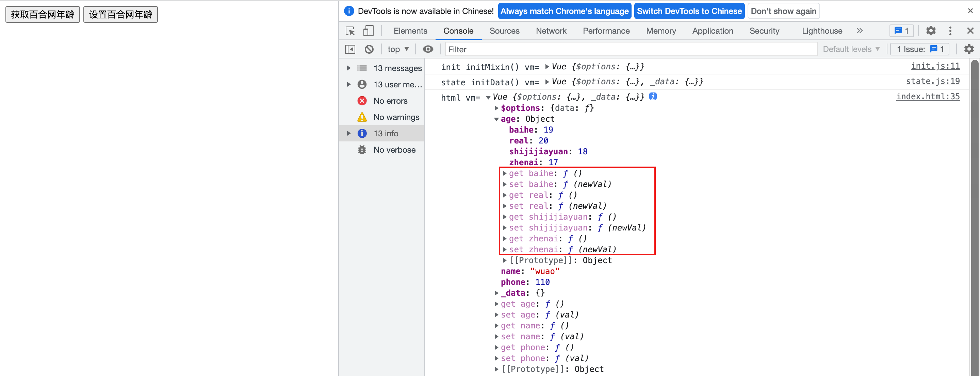Toggle the console sidebar panel icon

pos(350,49)
